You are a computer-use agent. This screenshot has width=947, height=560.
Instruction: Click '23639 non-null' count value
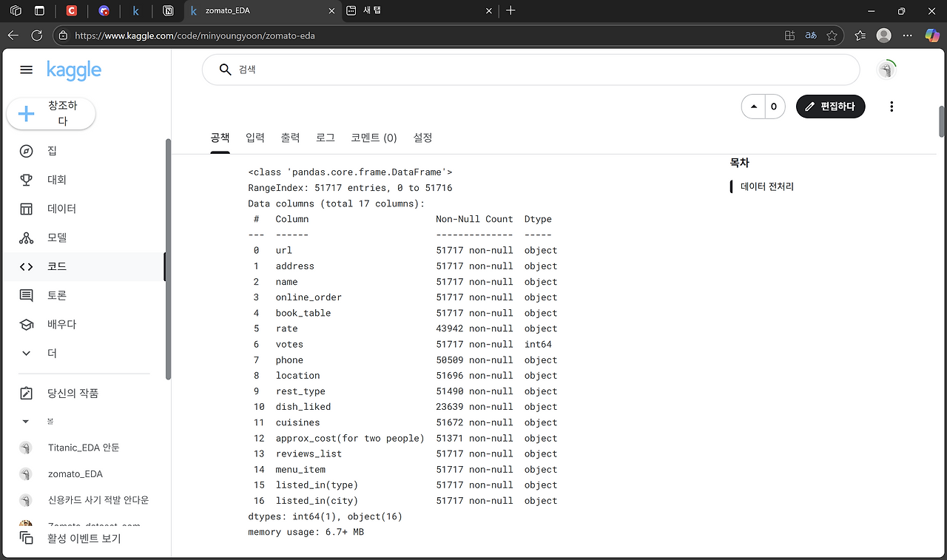tap(474, 407)
